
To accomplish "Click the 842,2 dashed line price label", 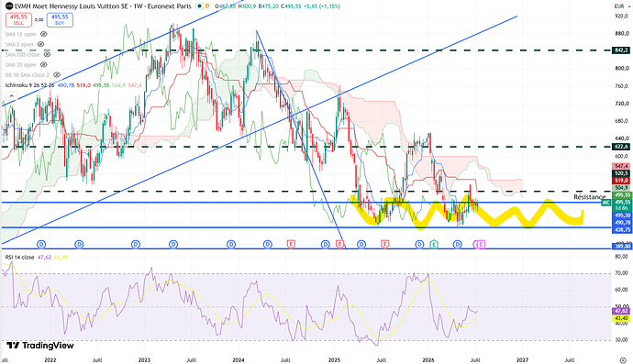I will pyautogui.click(x=621, y=50).
